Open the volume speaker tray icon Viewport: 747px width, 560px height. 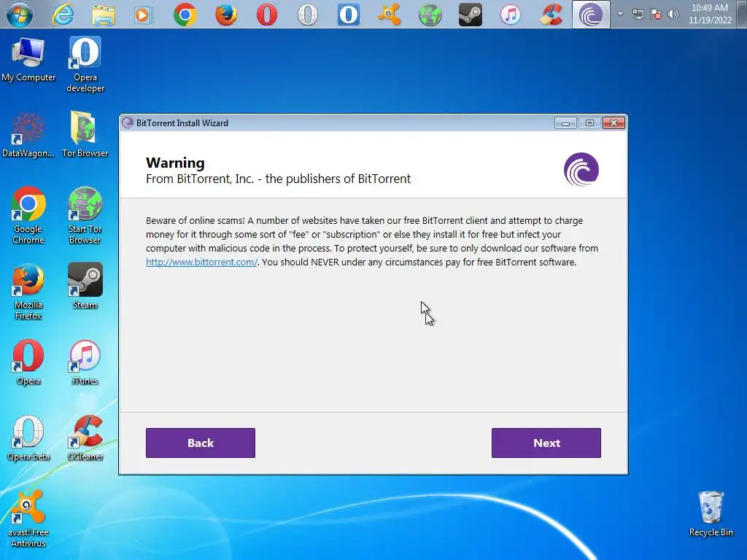pos(673,14)
